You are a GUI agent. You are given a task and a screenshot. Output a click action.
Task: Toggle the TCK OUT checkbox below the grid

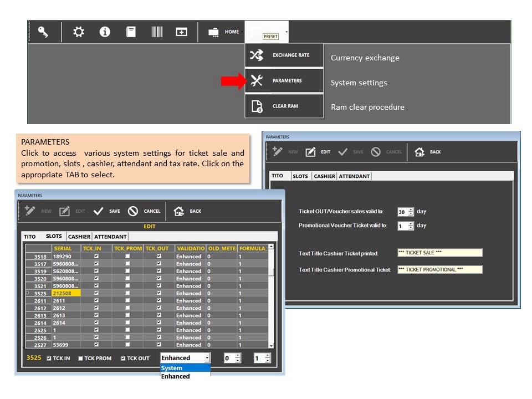pos(123,359)
